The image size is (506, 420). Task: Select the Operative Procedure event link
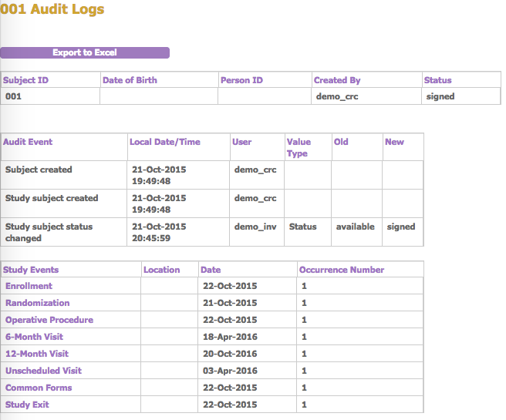pyautogui.click(x=49, y=320)
